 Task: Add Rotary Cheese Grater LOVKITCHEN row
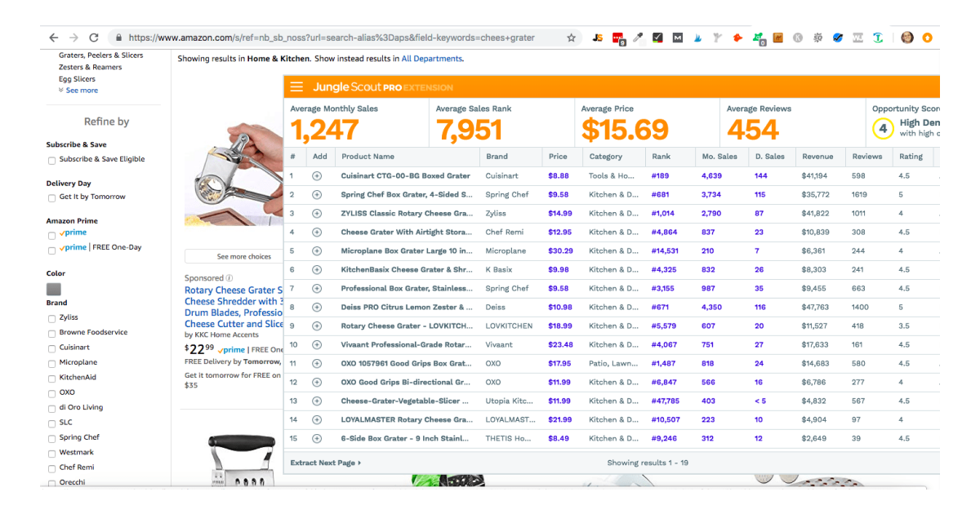point(317,326)
